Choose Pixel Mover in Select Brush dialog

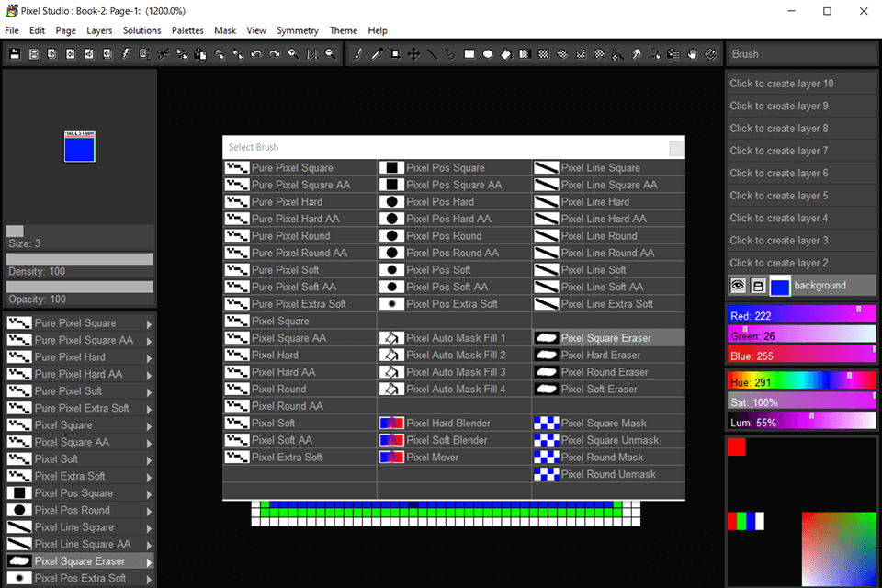454,457
